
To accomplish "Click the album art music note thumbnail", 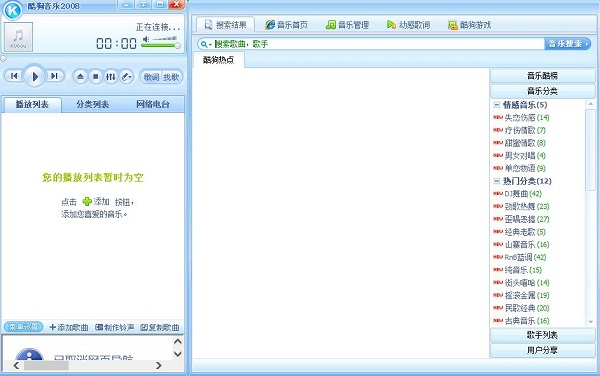I will (x=18, y=37).
